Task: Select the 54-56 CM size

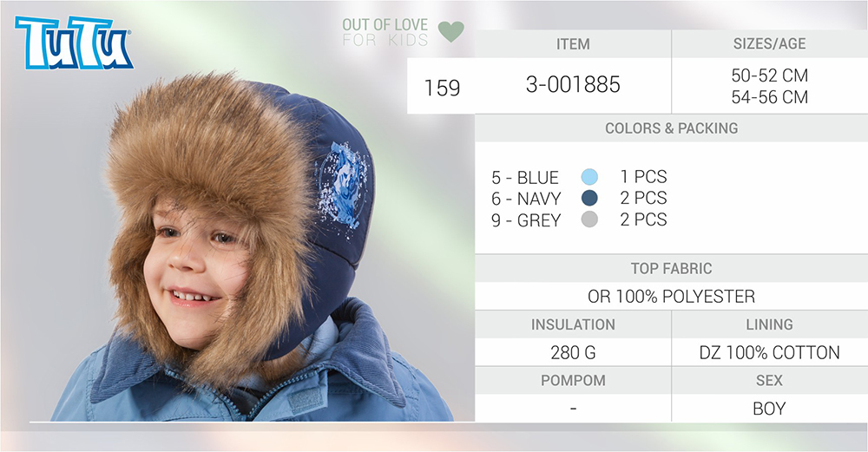Action: pyautogui.click(x=769, y=97)
